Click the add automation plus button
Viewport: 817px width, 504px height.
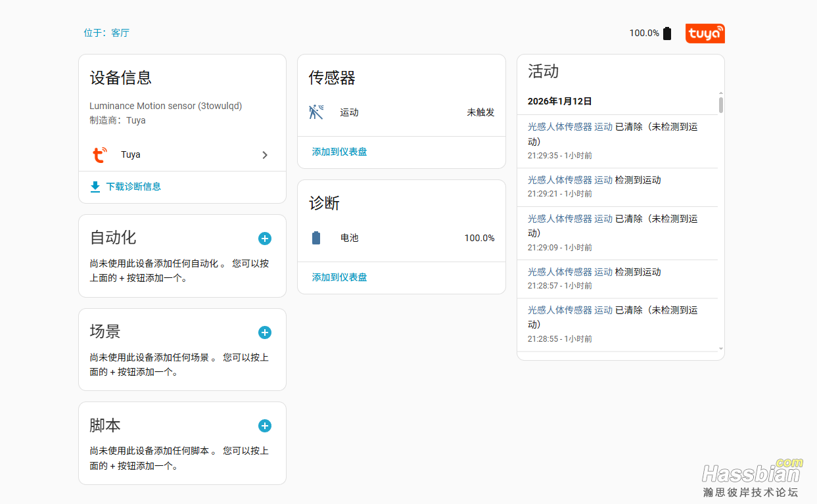click(x=265, y=239)
